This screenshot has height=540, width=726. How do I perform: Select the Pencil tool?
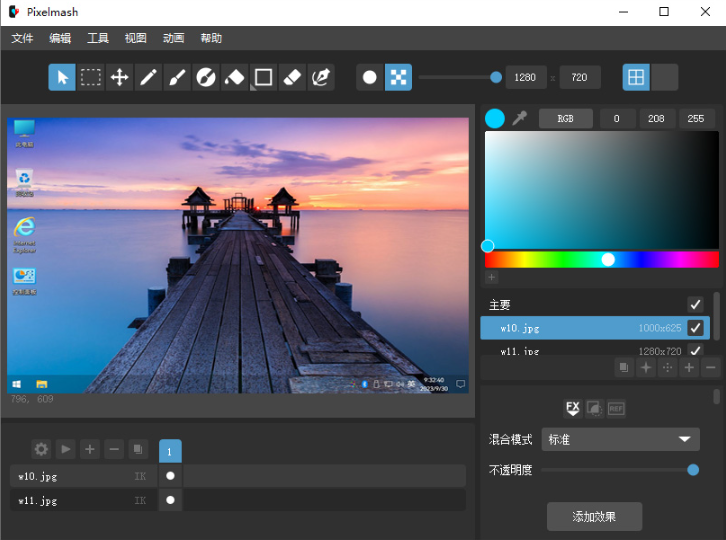click(x=148, y=77)
